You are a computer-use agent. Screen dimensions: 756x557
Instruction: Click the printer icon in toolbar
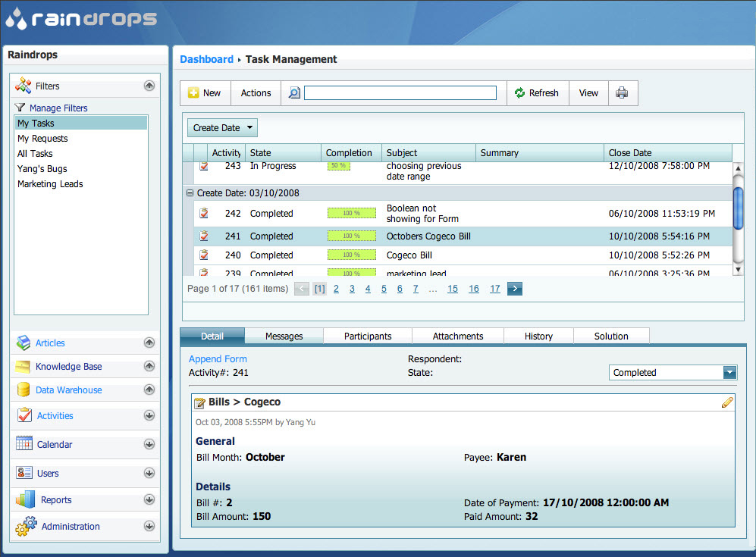(x=622, y=93)
